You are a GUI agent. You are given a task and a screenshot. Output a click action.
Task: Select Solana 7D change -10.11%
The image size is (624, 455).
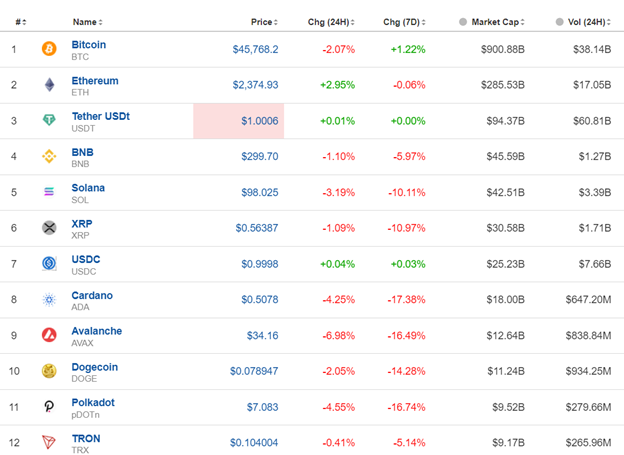pos(407,192)
